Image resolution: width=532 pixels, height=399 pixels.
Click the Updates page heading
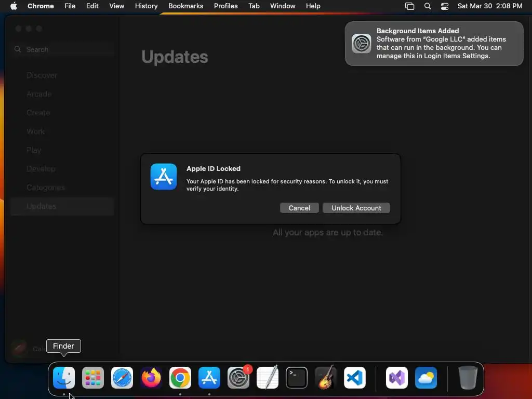175,57
